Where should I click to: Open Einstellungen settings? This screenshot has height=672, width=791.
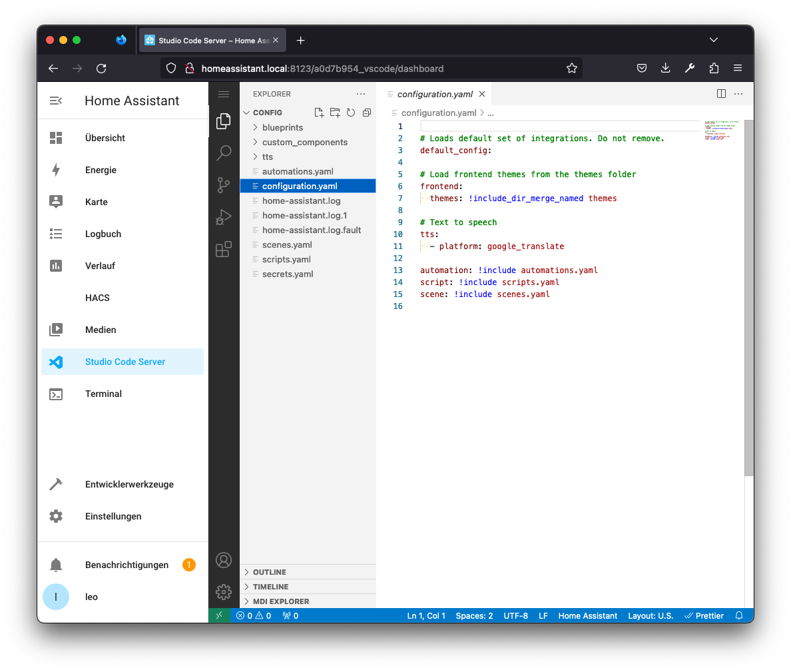pyautogui.click(x=123, y=516)
